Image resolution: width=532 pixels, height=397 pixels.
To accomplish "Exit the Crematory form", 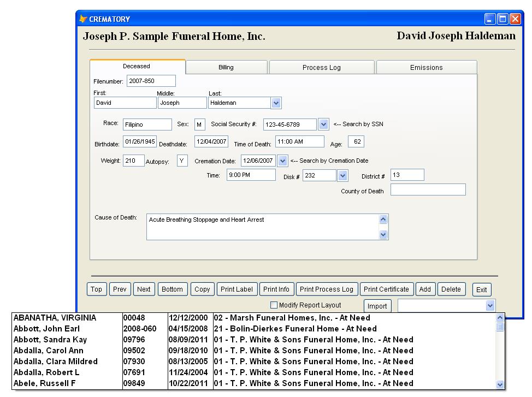I will pyautogui.click(x=482, y=289).
